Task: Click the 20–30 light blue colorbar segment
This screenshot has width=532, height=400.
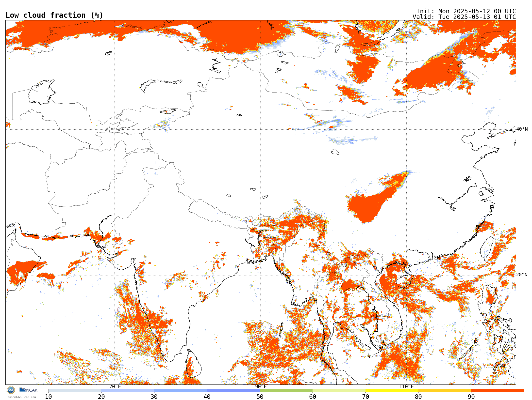Action: (128, 391)
